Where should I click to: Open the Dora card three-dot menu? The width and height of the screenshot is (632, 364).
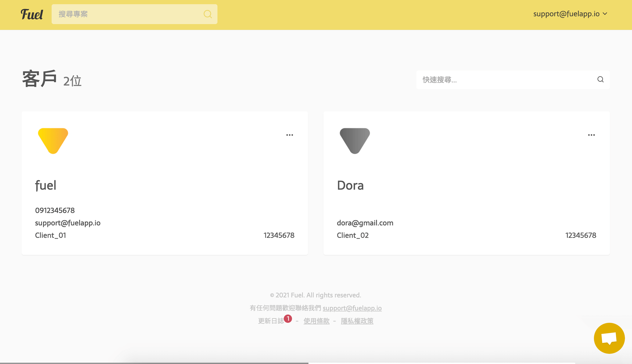tap(591, 135)
